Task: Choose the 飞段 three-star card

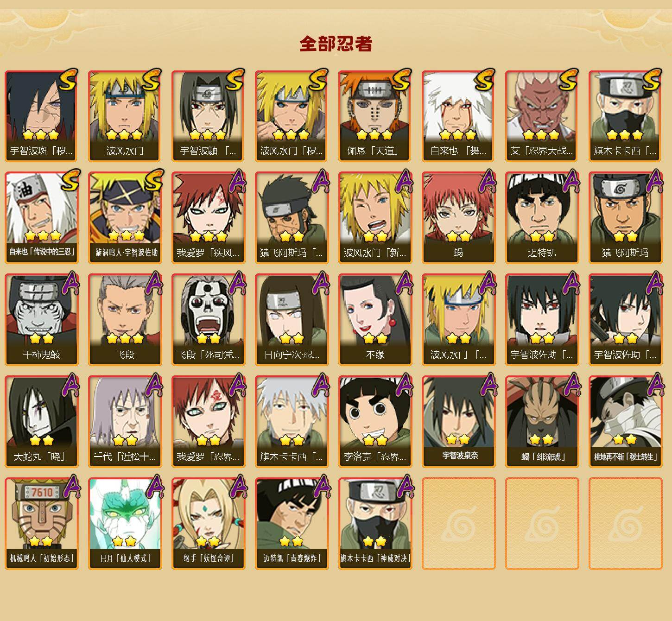Action: (x=125, y=320)
